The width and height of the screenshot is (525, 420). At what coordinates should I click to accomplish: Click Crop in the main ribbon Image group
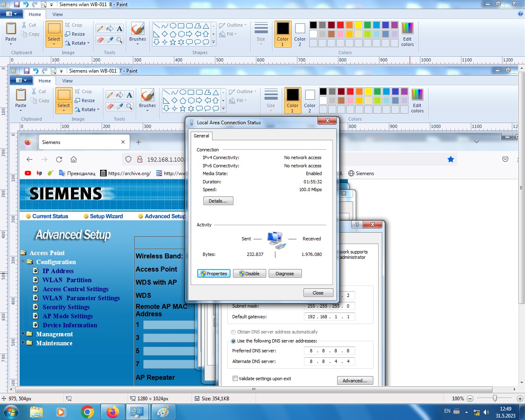73,25
